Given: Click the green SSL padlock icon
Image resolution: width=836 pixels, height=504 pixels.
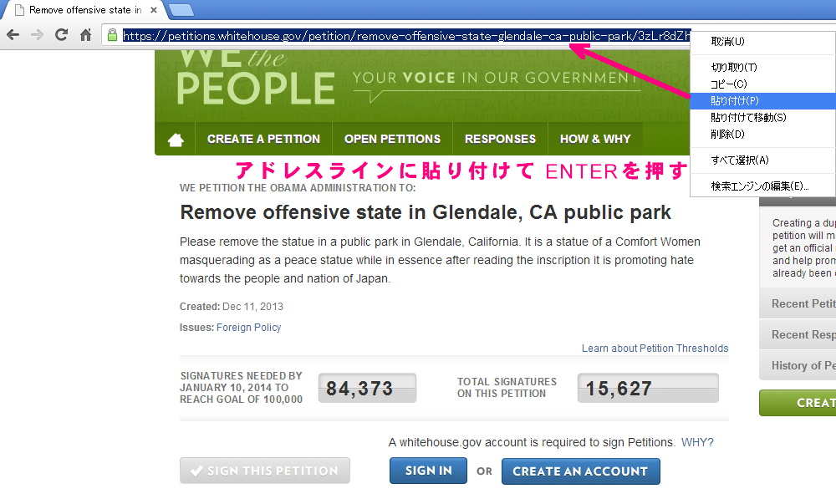Looking at the screenshot, I should 112,35.
